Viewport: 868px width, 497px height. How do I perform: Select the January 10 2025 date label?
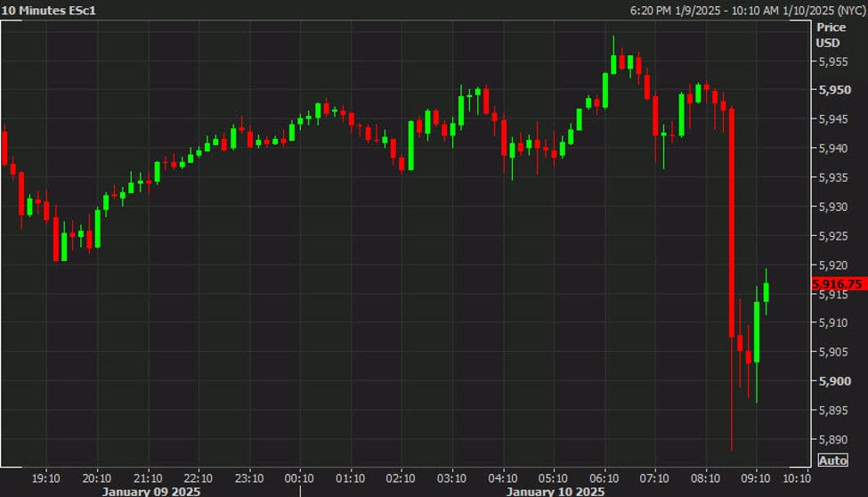(555, 491)
